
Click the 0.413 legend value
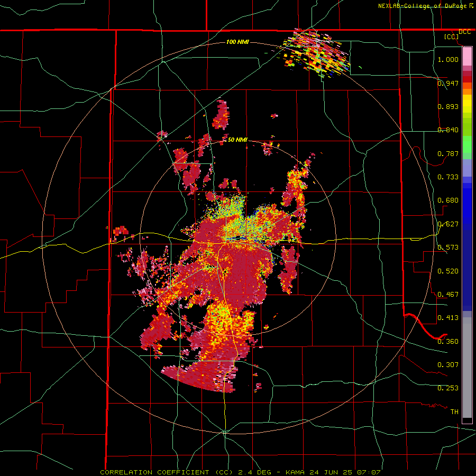point(448,317)
